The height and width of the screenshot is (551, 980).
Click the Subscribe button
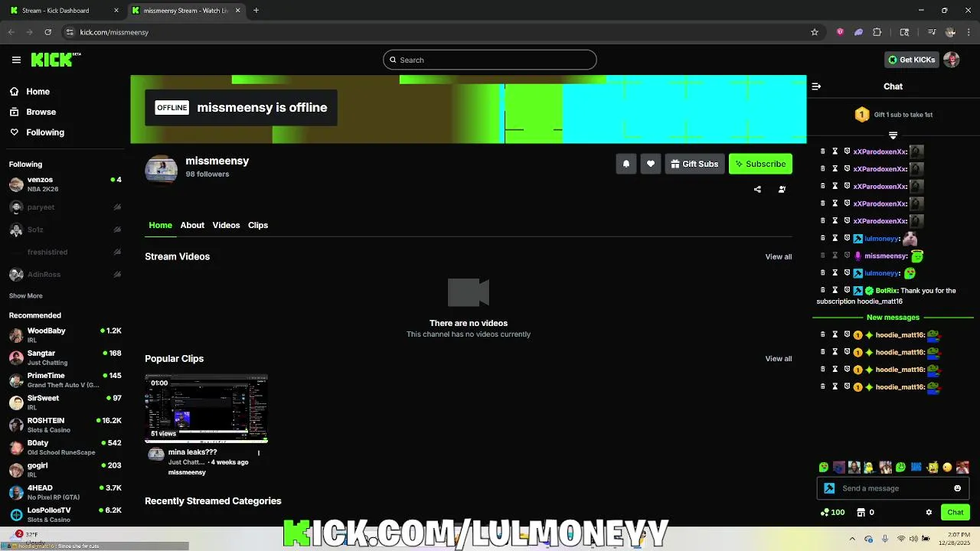pos(760,164)
